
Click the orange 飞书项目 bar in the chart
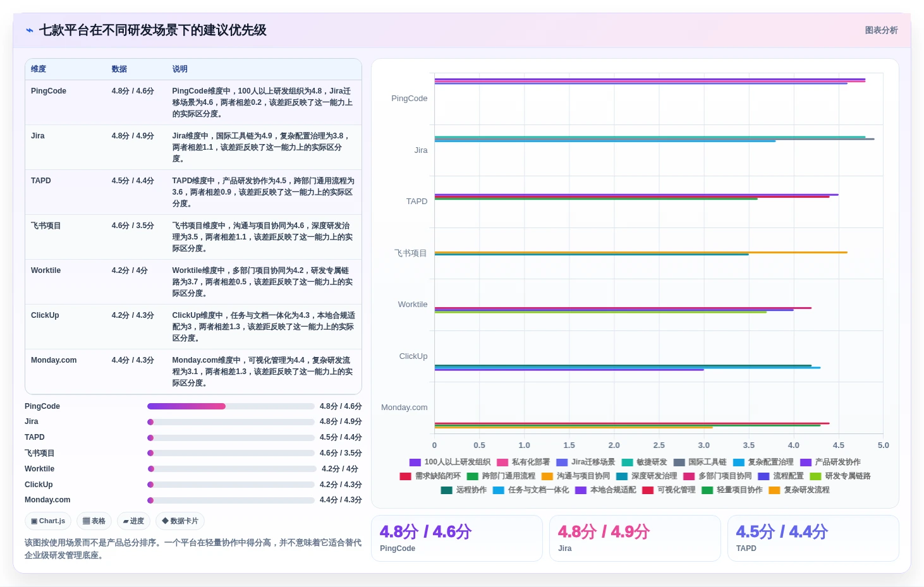[x=641, y=252]
